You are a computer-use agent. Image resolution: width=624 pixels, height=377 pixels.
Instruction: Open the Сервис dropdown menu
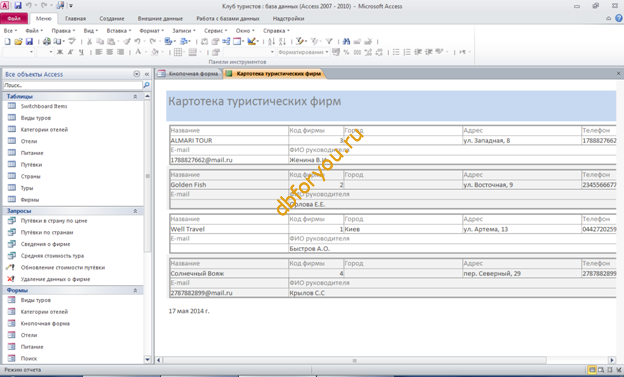[215, 31]
